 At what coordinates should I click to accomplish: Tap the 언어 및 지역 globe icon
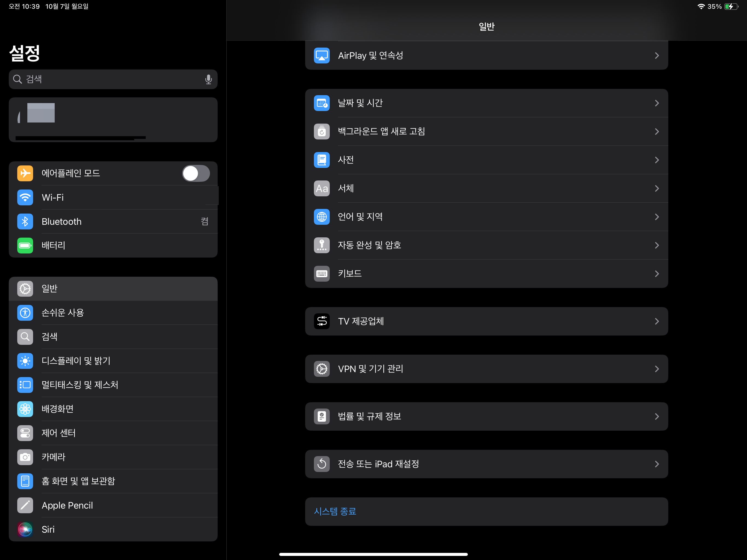[322, 217]
